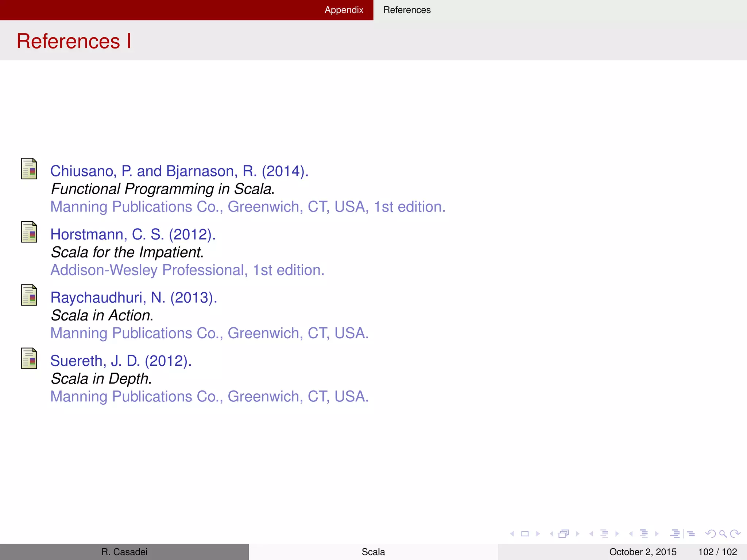Screen dimensions: 747x560
Task: Click 'Raychaudhuri, N. (2013).' author line
Action: (x=134, y=297)
